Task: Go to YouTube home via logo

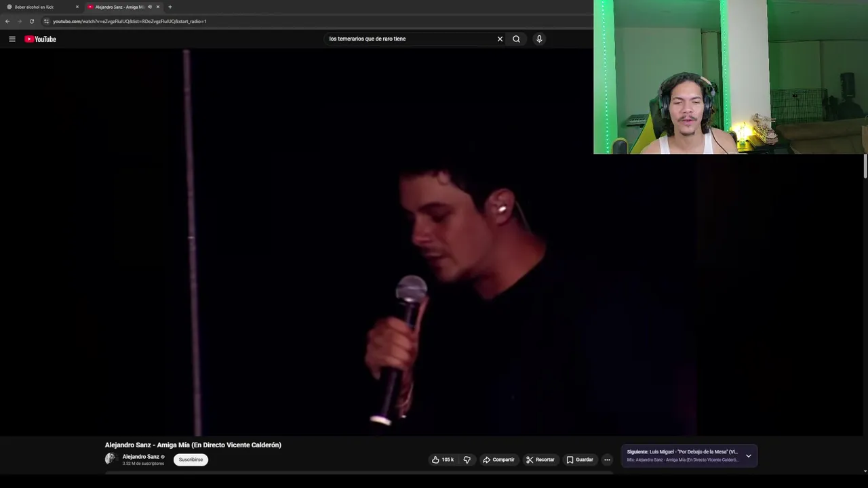Action: click(x=41, y=39)
